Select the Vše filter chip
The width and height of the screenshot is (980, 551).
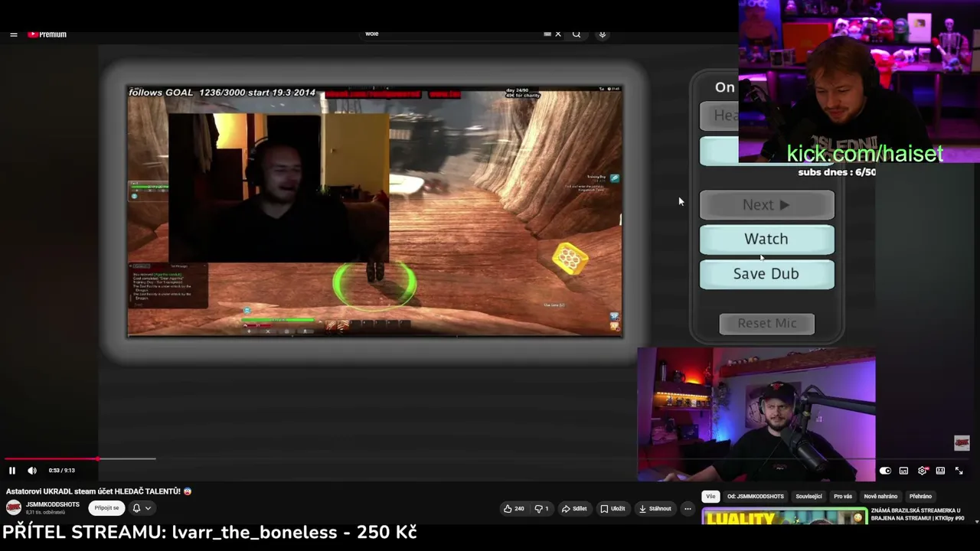click(710, 497)
